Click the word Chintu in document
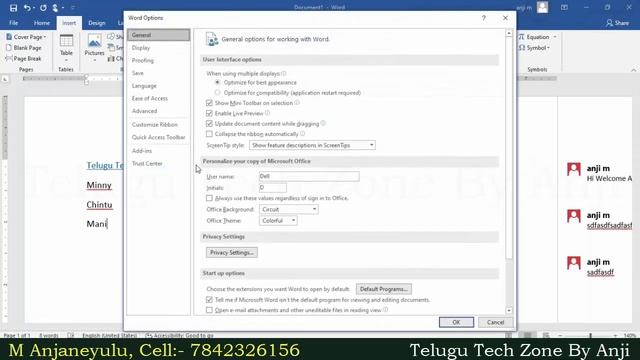The image size is (640, 360). click(99, 204)
